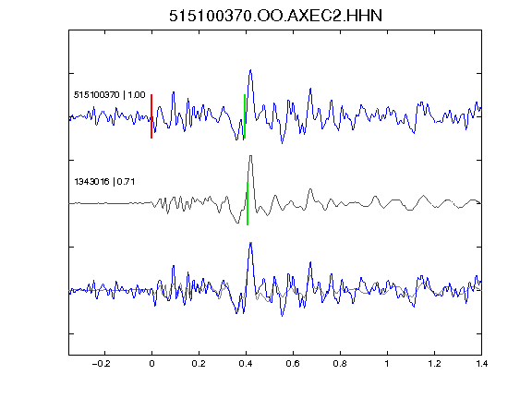Click the x-axis tick label 0.4
This screenshot has width=532, height=399.
[x=246, y=364]
